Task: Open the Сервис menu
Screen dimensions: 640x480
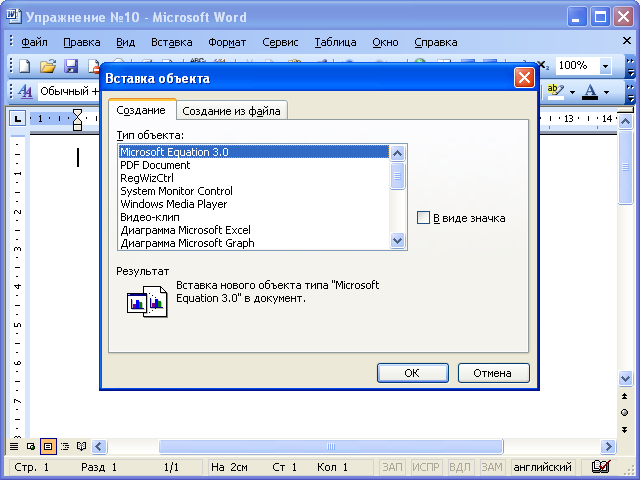Action: [280, 42]
